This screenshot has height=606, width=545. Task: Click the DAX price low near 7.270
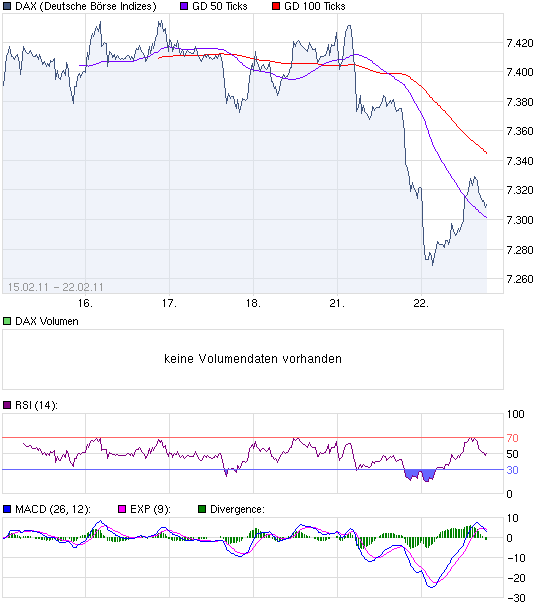tap(432, 264)
